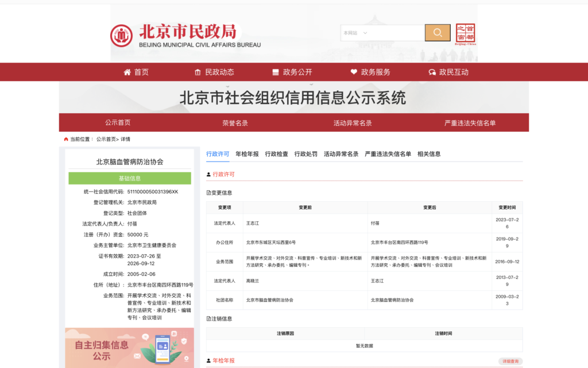
Task: Open 严重违法失信名单 in the red submenu
Action: [470, 123]
